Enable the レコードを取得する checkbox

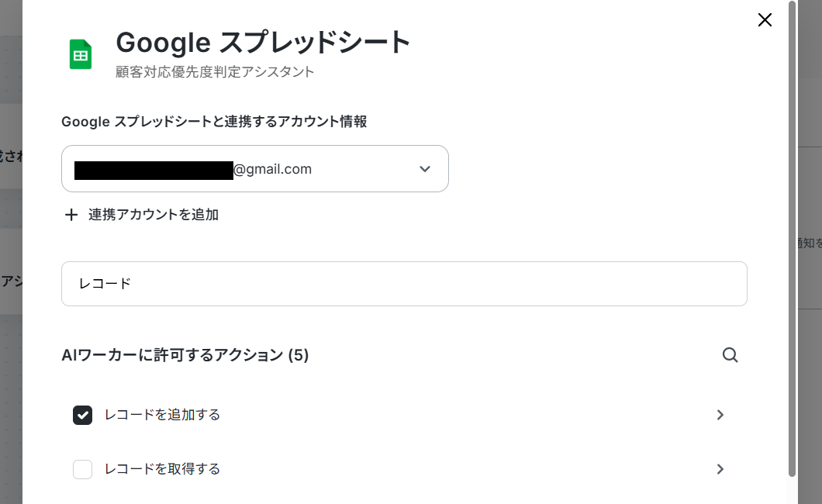click(x=82, y=469)
